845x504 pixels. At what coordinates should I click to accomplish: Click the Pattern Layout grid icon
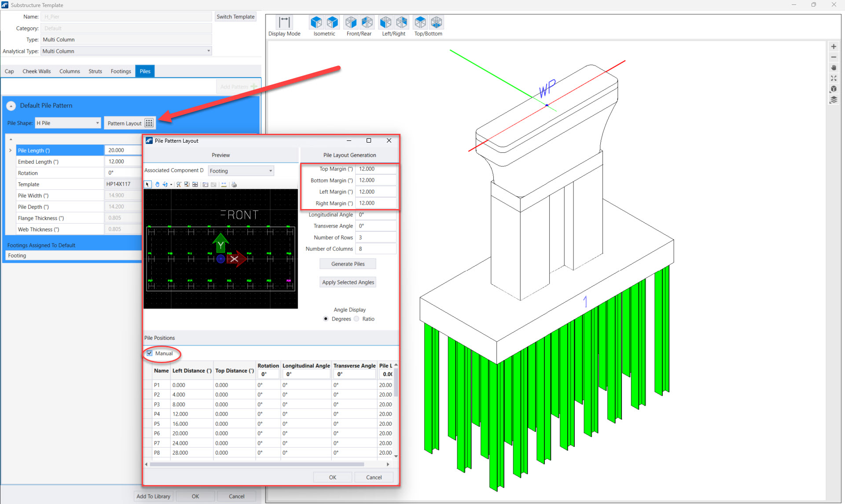pos(149,123)
